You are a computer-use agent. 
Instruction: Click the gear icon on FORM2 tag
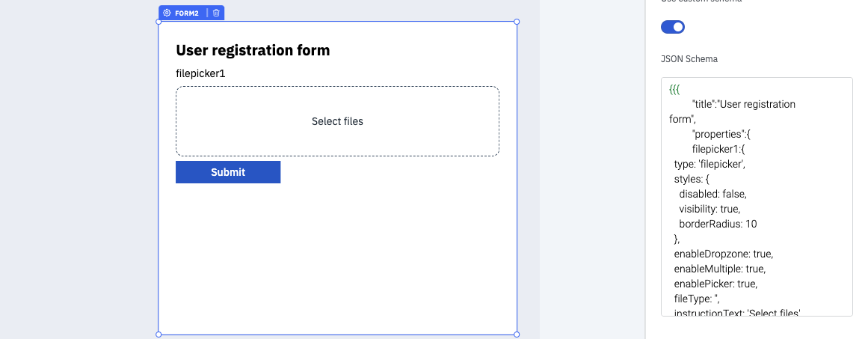167,13
